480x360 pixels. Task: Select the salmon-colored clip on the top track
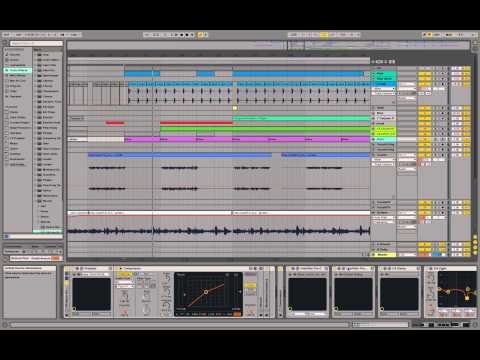click(x=223, y=74)
